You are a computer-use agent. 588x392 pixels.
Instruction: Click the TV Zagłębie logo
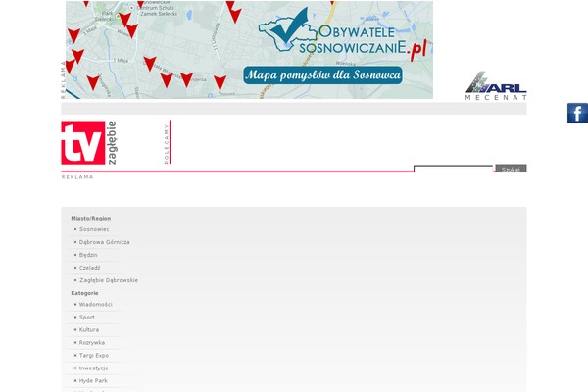tap(89, 142)
